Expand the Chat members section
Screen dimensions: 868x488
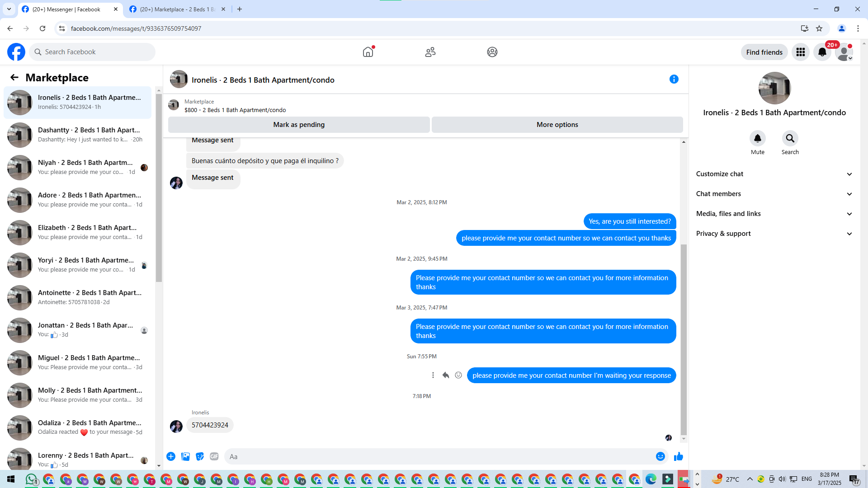[774, 194]
